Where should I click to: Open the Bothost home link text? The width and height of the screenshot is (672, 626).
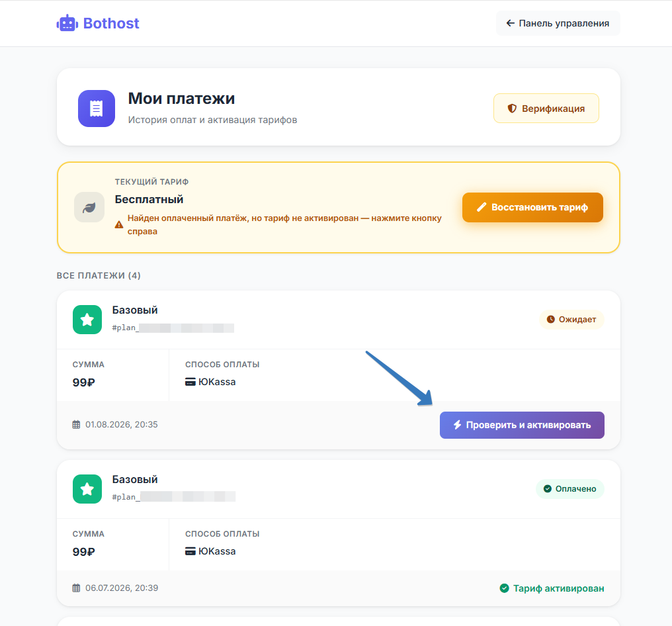111,23
